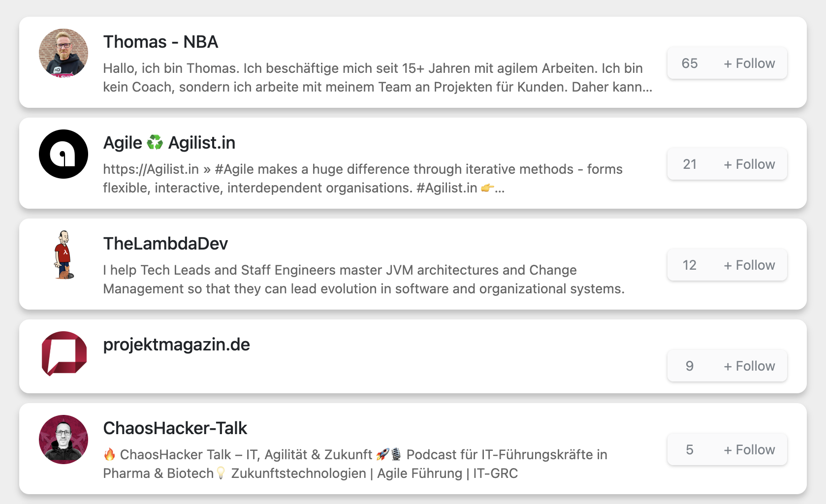Follow ChaosHacker-Talk
The height and width of the screenshot is (504, 826).
tap(749, 450)
